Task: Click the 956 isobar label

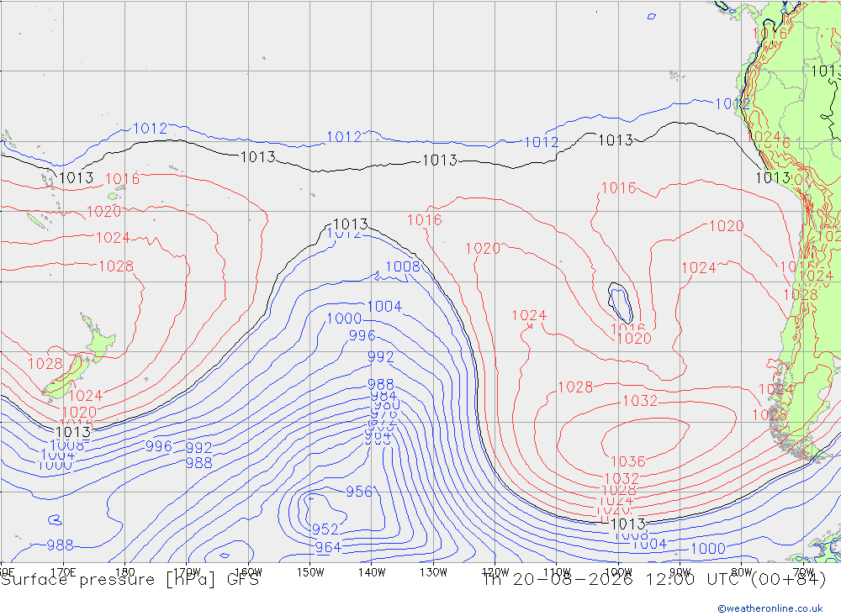Action: click(x=359, y=492)
